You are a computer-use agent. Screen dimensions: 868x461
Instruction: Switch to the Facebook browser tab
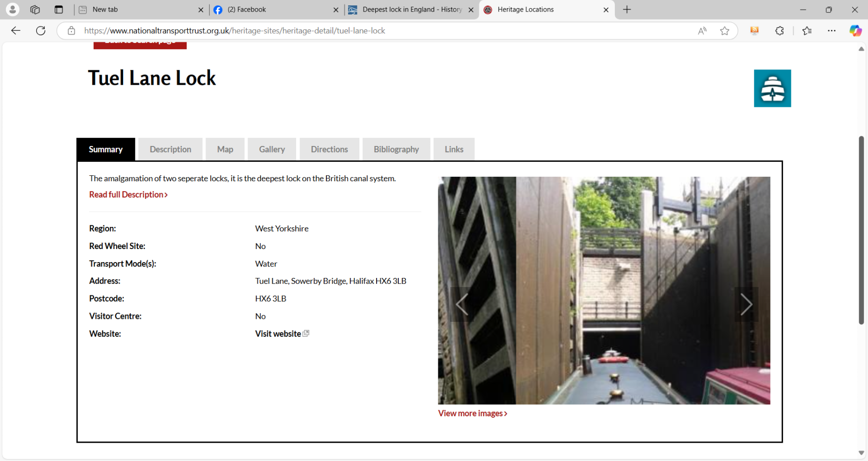(x=277, y=10)
